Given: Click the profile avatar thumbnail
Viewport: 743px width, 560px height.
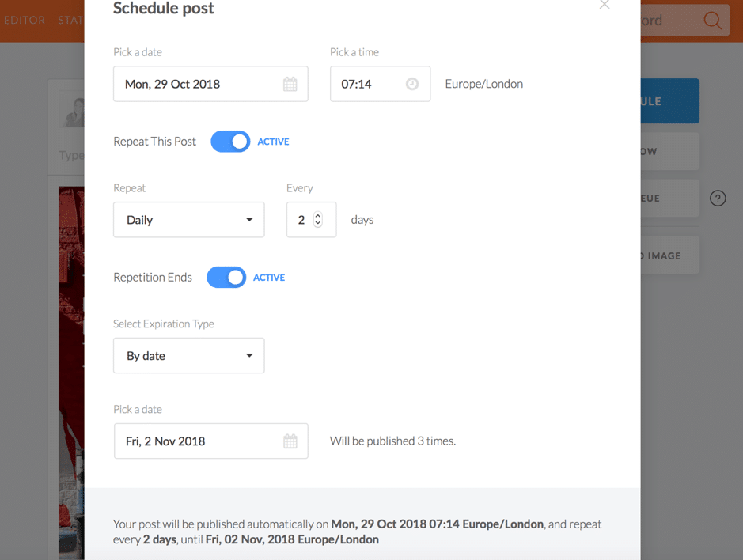Looking at the screenshot, I should tap(72, 110).
